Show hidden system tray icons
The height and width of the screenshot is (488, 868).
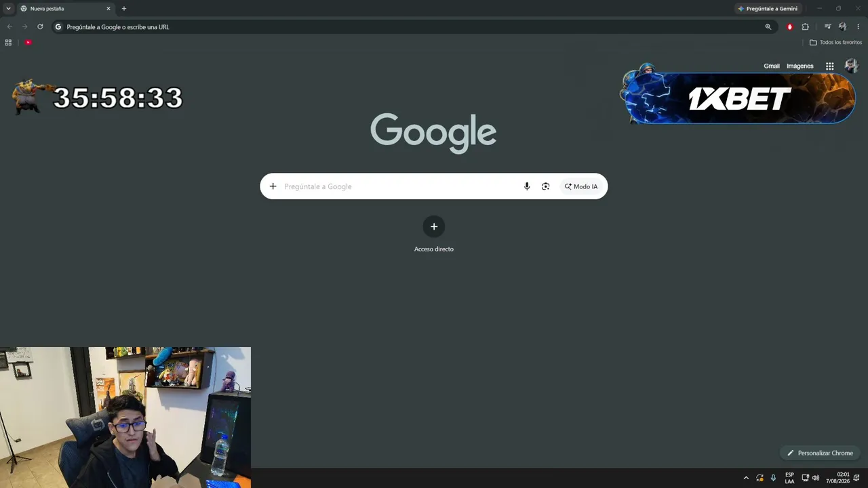(747, 478)
